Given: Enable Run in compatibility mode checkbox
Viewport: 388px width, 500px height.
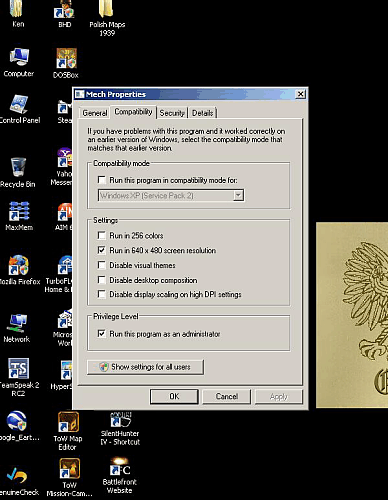Looking at the screenshot, I should click(x=102, y=180).
